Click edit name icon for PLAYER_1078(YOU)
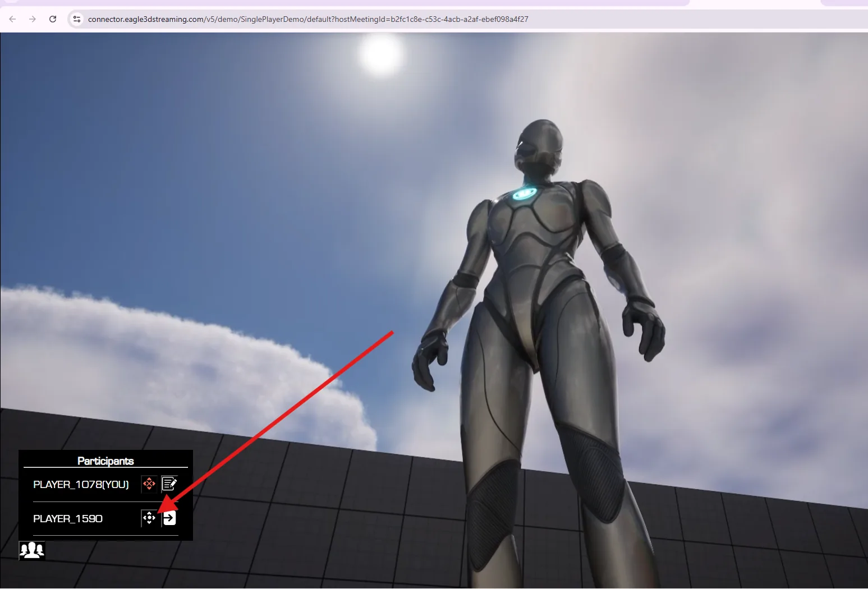The height and width of the screenshot is (589, 868). pyautogui.click(x=169, y=484)
